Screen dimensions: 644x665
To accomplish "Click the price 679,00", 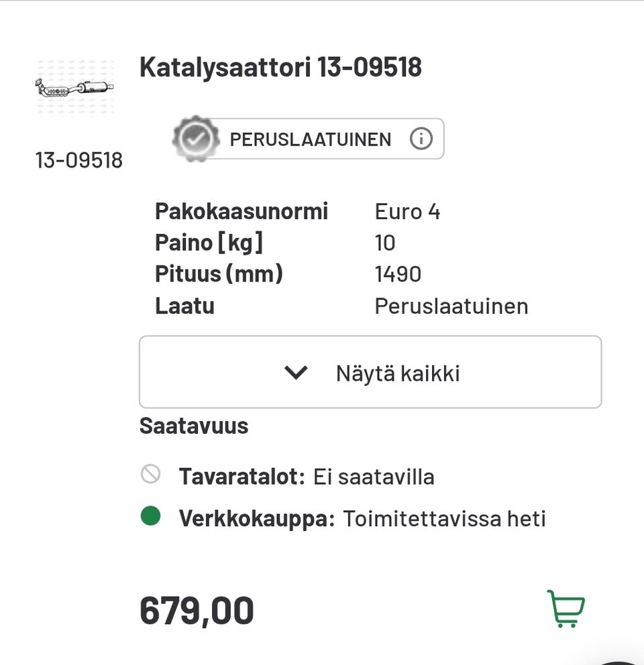I will [195, 610].
